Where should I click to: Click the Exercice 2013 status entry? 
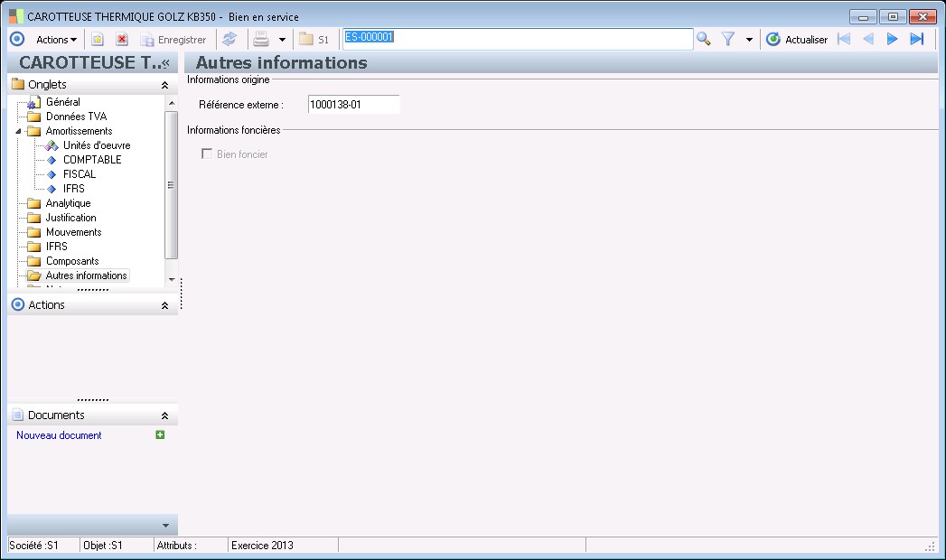pos(262,546)
